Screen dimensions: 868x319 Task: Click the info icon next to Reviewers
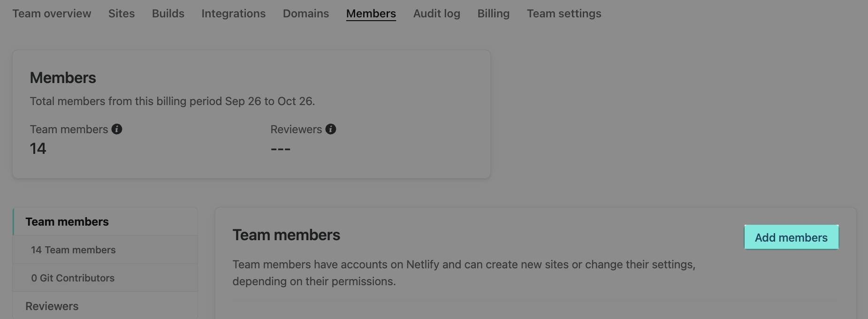[x=331, y=129]
